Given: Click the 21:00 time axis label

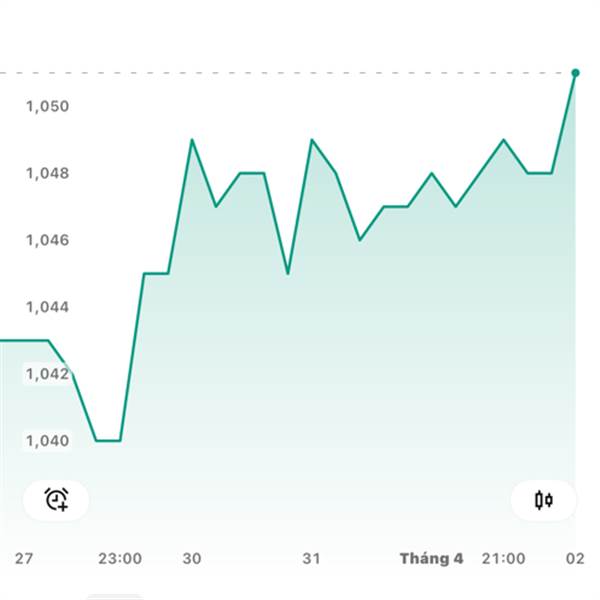Looking at the screenshot, I should coord(503,558).
